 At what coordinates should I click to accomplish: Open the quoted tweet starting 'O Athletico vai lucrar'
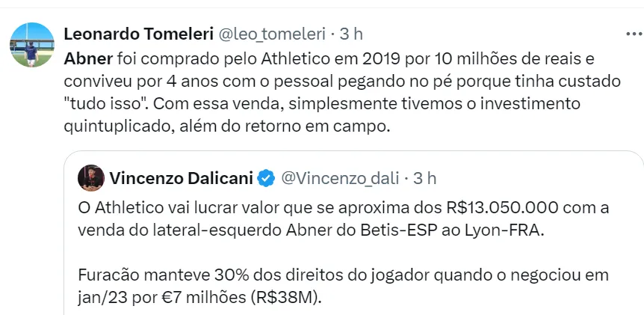click(x=351, y=217)
